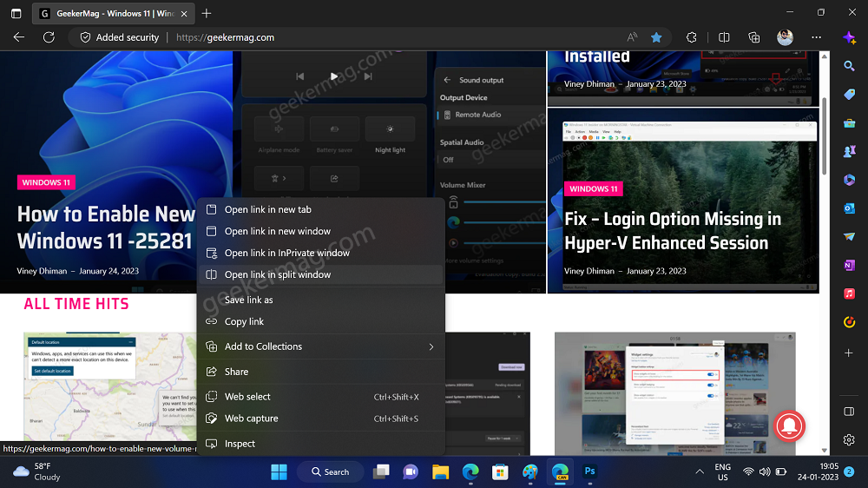Choose Open link in split window

point(320,274)
